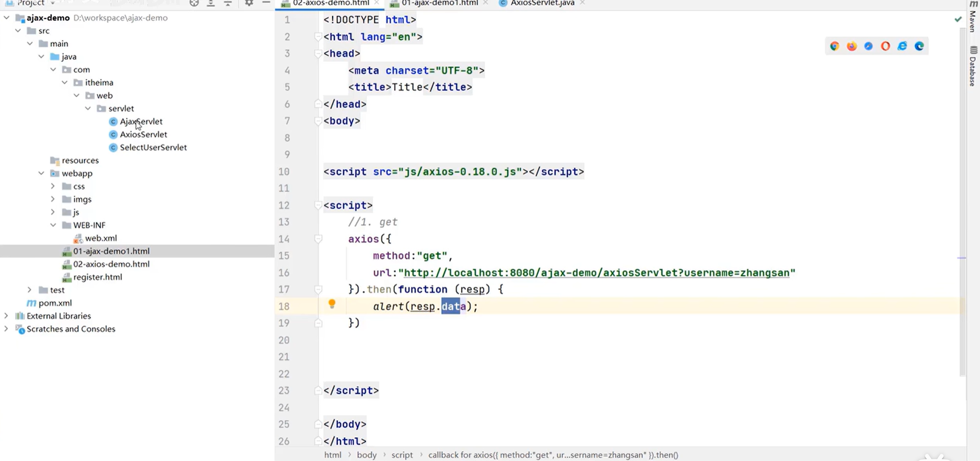Viewport: 980px width, 461px height.
Task: Collapse the servlet package
Action: [88, 108]
